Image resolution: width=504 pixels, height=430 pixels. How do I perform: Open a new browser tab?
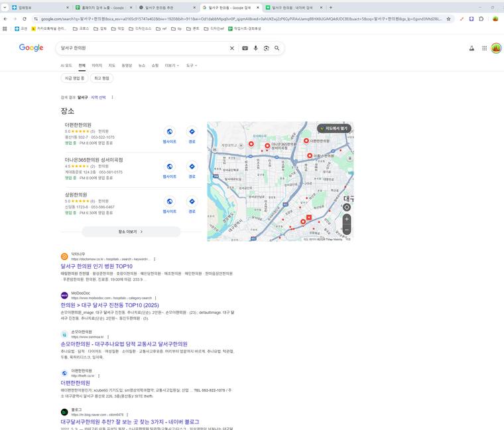[x=331, y=7]
